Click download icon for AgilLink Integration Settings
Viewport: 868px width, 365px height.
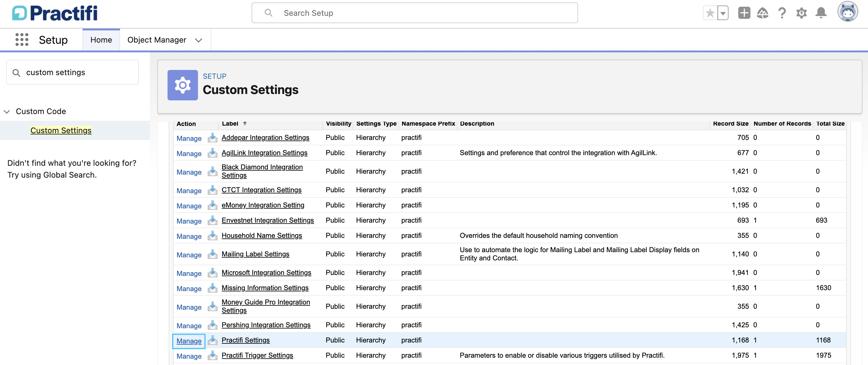212,153
